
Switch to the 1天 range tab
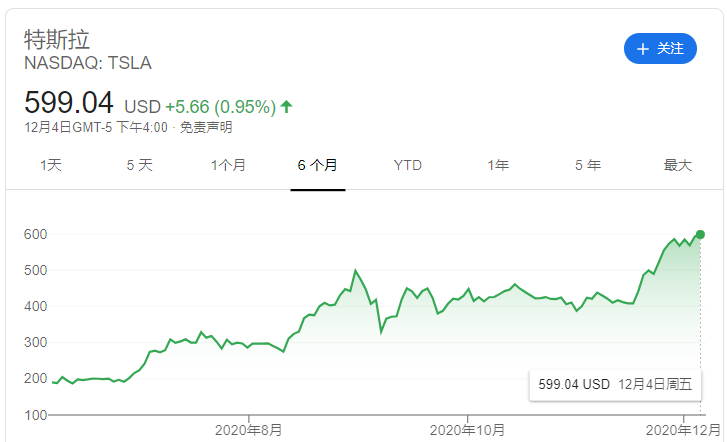click(x=50, y=165)
